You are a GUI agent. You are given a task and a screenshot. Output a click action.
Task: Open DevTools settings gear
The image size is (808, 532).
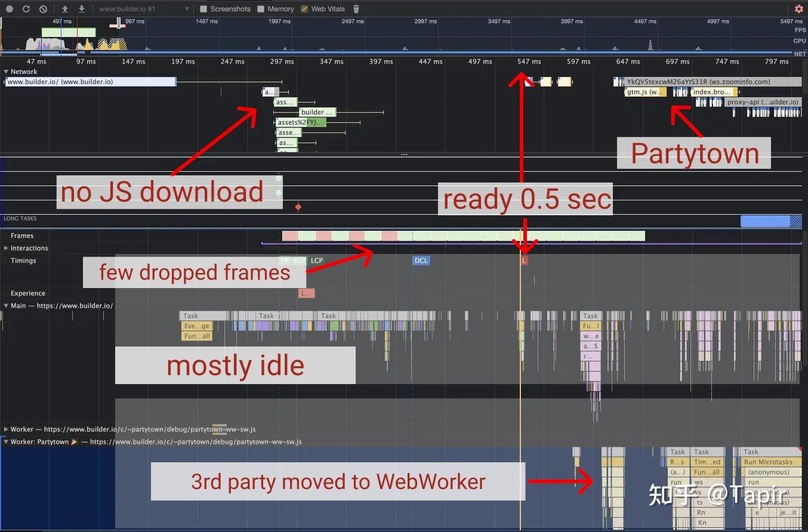pyautogui.click(x=798, y=9)
